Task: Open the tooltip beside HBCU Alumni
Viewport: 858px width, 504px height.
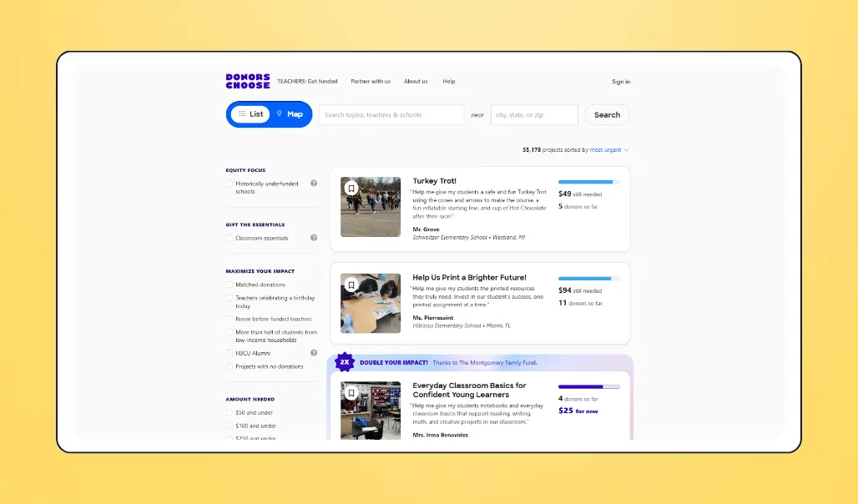Action: [x=314, y=352]
